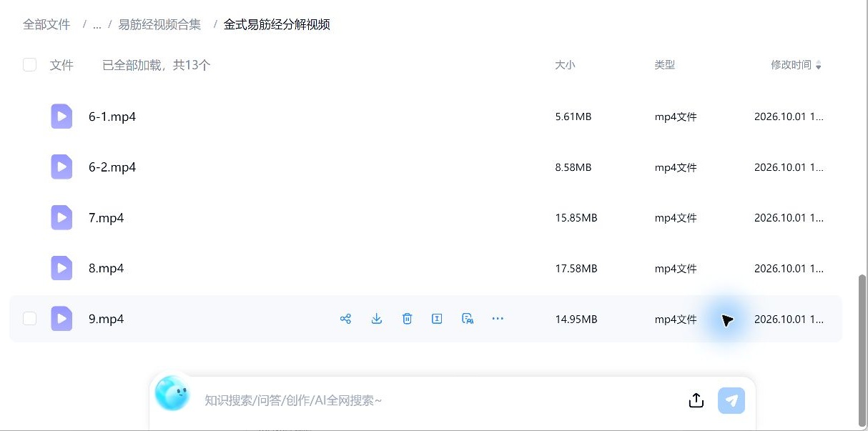
Task: Open the file 8.mp4
Action: point(107,269)
